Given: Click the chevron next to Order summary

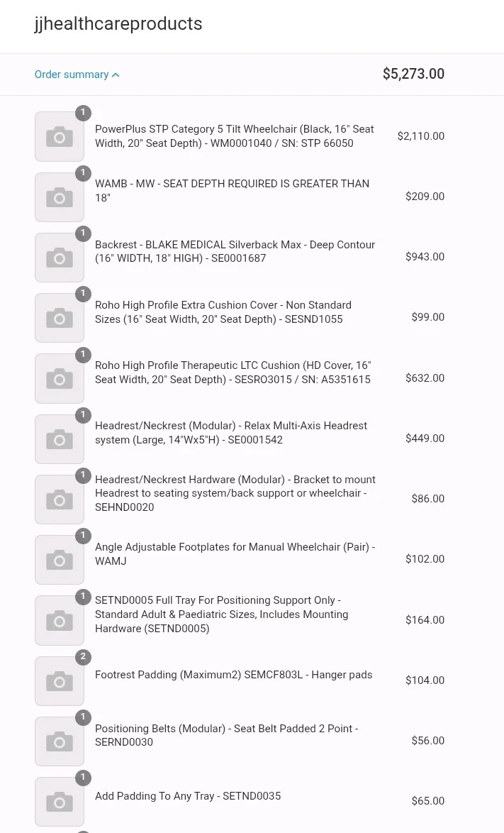Looking at the screenshot, I should pyautogui.click(x=116, y=75).
